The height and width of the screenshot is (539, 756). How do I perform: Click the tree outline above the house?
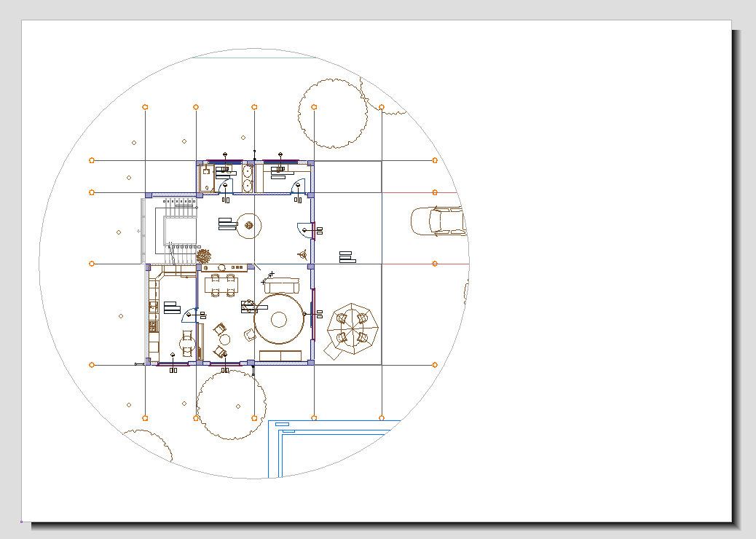point(333,114)
